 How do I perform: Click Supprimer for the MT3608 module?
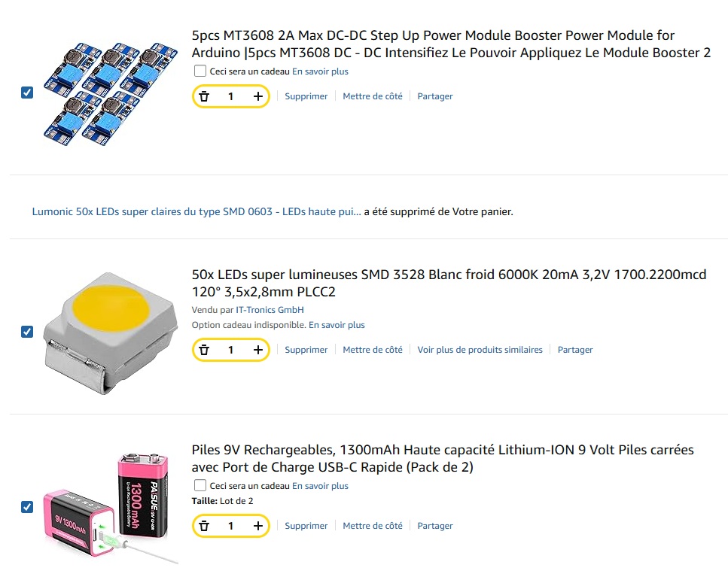pyautogui.click(x=306, y=96)
